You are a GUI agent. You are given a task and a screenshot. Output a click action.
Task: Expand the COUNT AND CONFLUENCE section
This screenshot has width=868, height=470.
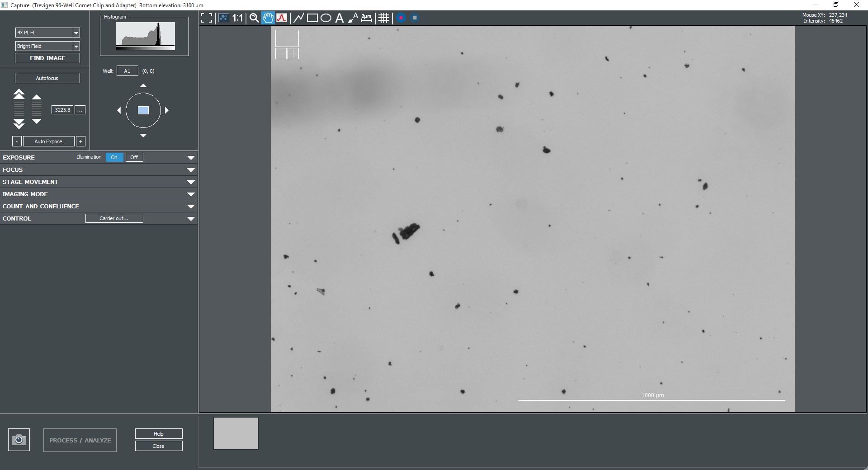(191, 206)
